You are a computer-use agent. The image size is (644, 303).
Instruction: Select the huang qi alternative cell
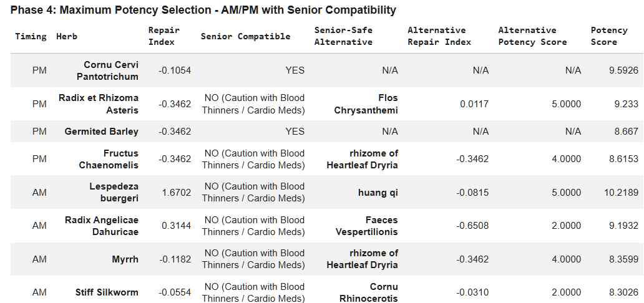click(377, 193)
